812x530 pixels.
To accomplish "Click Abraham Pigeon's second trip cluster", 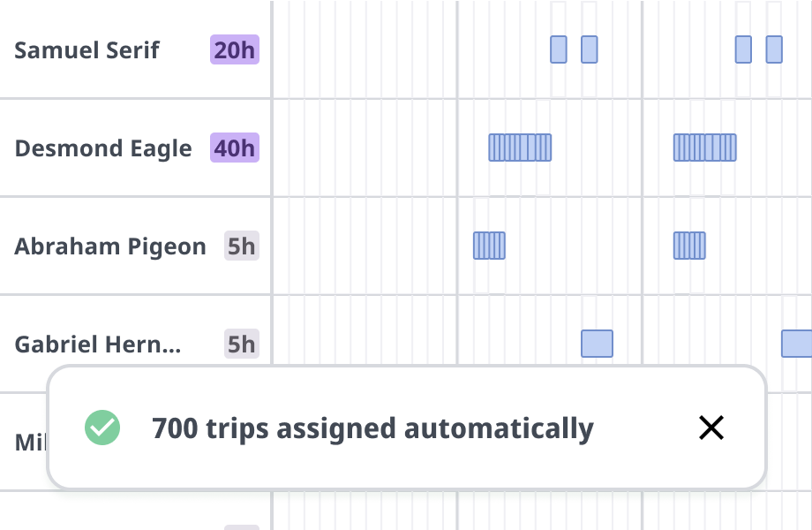I will coord(689,246).
